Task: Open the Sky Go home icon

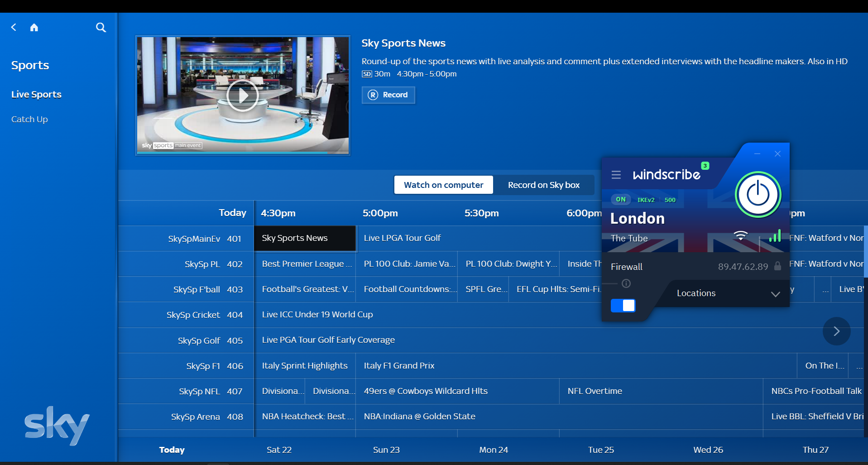Action: (34, 27)
